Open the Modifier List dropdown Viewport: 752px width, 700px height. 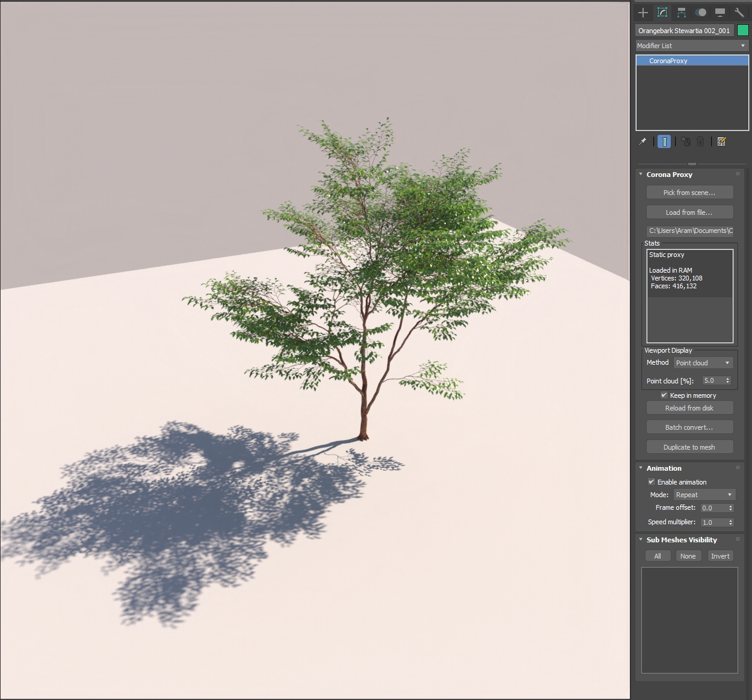click(691, 46)
